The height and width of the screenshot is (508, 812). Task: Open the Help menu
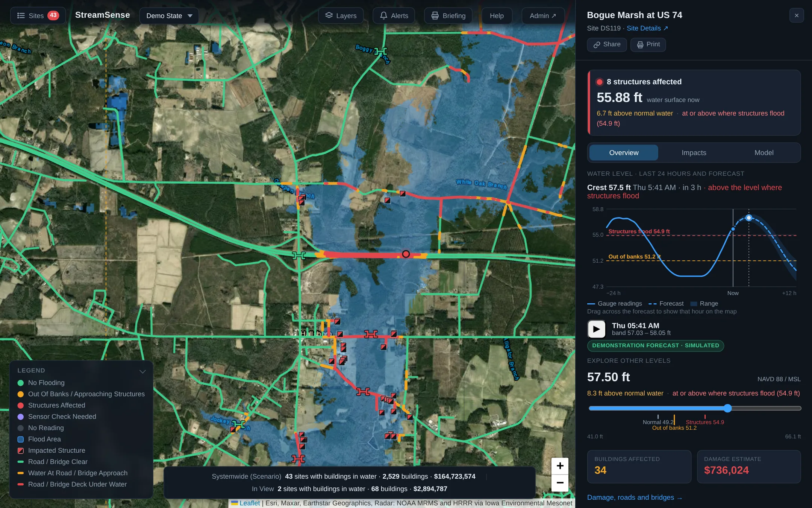point(497,15)
